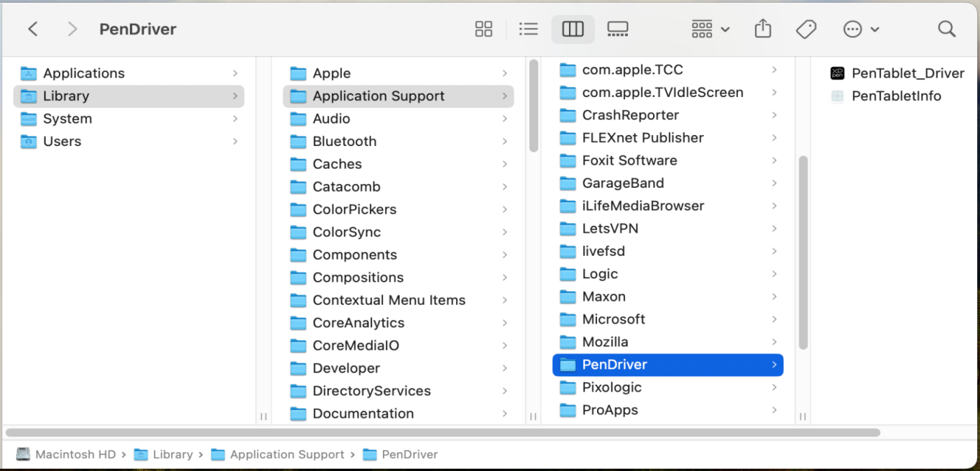Switch to icon grid view
This screenshot has width=980, height=471.
484,29
